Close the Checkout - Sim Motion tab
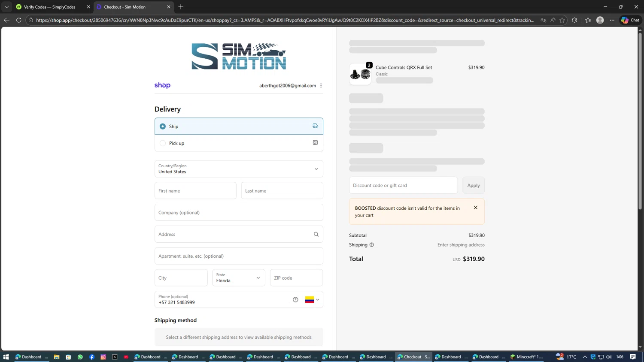 [x=169, y=7]
